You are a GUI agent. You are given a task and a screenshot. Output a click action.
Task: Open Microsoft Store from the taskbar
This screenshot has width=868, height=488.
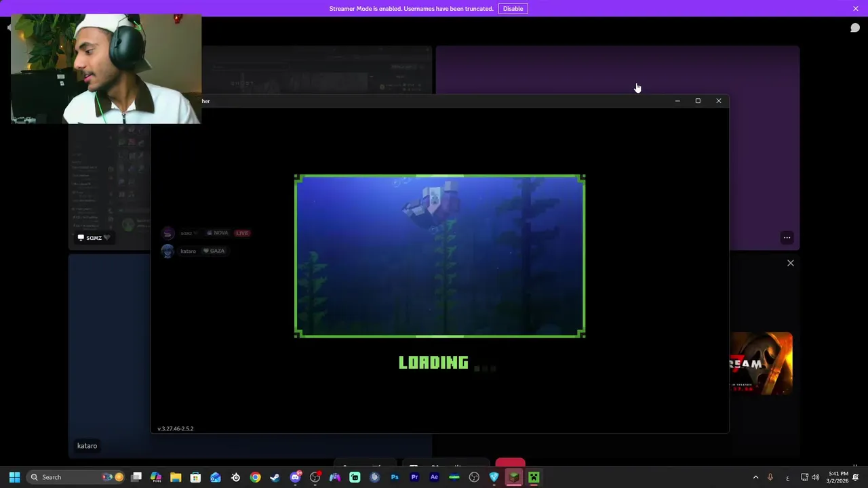[195, 477]
